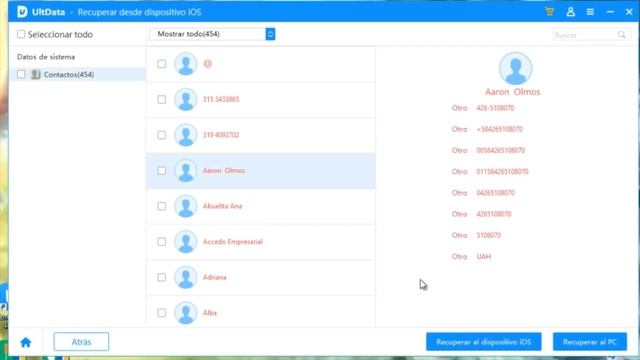Screen dimensions: 640x360
Task: Select contact name Aaron Olmos in list
Action: point(224,171)
